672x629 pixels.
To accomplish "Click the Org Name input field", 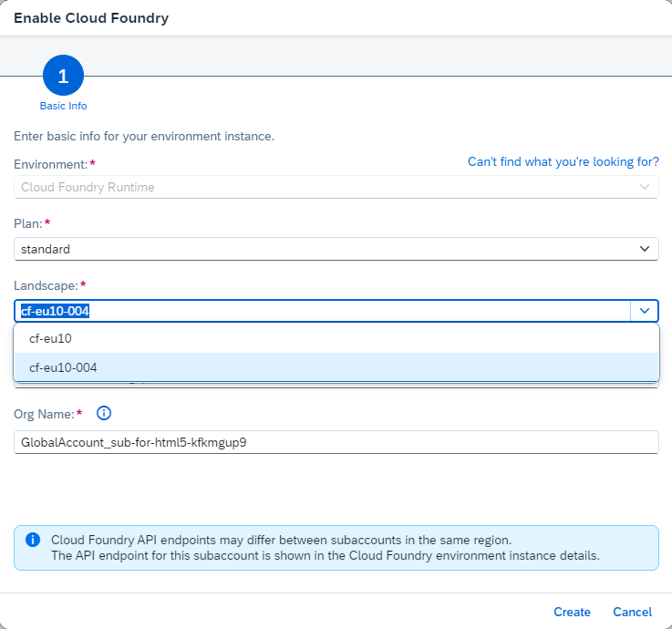I will (x=336, y=442).
